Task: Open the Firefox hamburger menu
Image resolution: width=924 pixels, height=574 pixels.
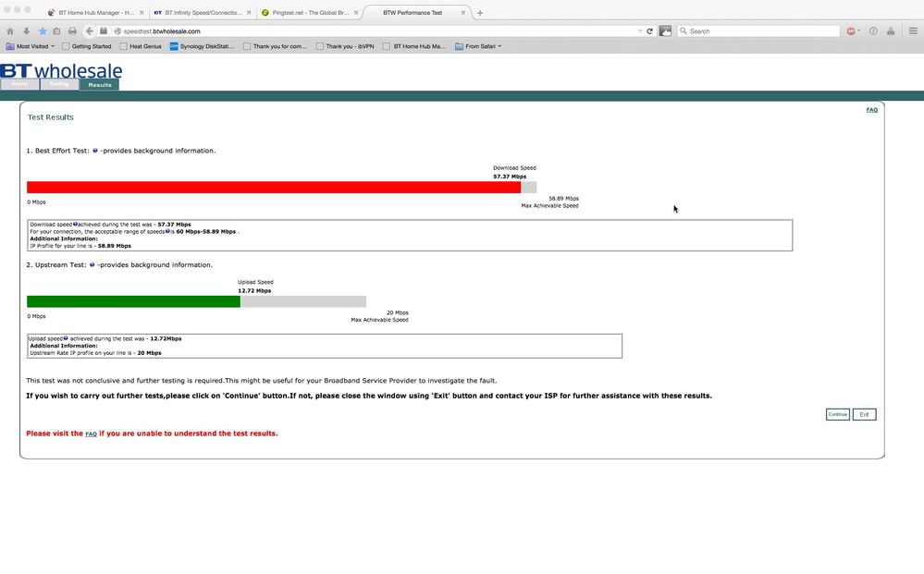Action: click(913, 31)
